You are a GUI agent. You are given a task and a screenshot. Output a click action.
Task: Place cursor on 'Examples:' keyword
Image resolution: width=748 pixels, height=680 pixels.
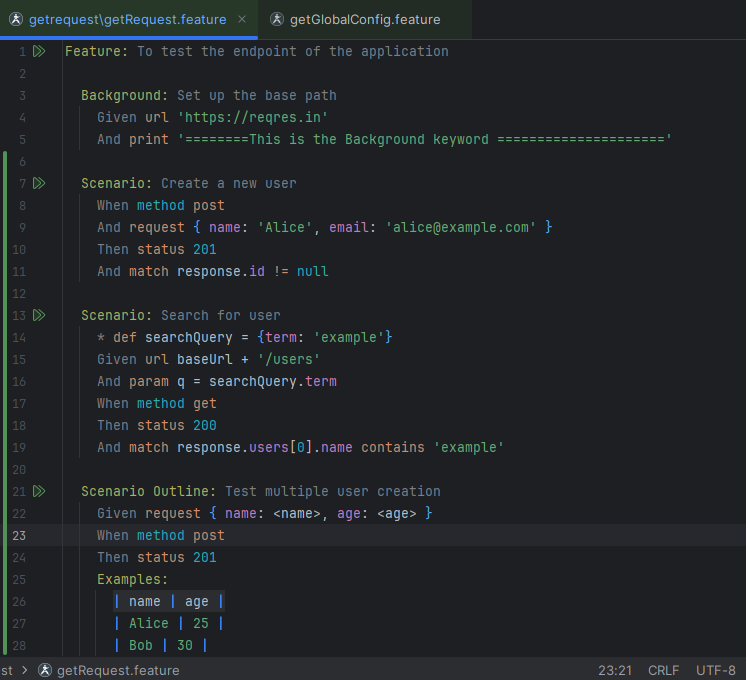(x=132, y=579)
